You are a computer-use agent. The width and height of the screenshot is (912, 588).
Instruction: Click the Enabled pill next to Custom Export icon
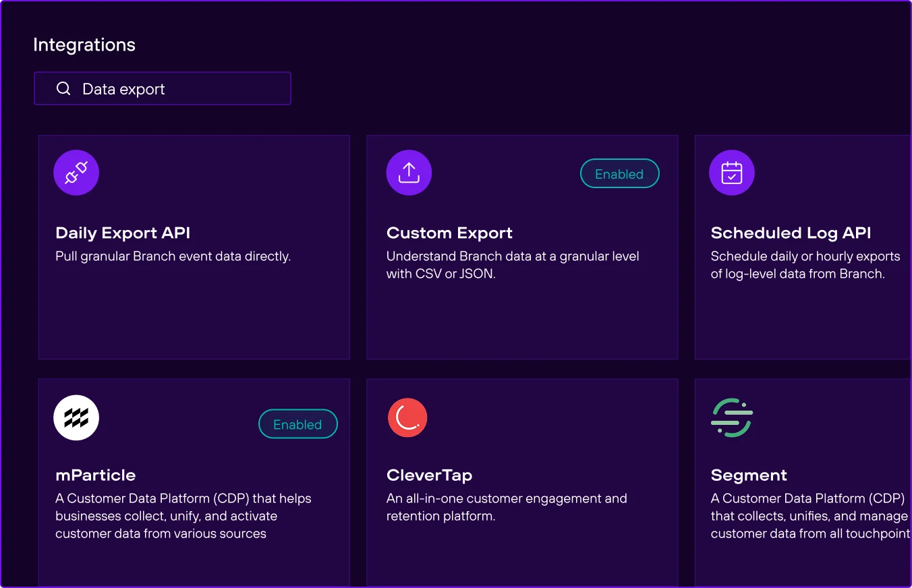pyautogui.click(x=619, y=173)
